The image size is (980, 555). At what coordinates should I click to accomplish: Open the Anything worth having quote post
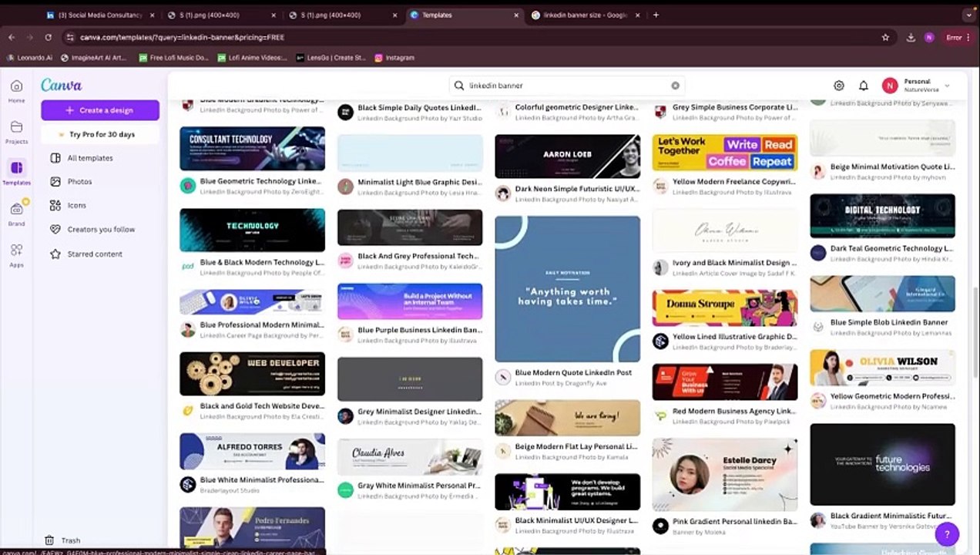[x=567, y=288]
